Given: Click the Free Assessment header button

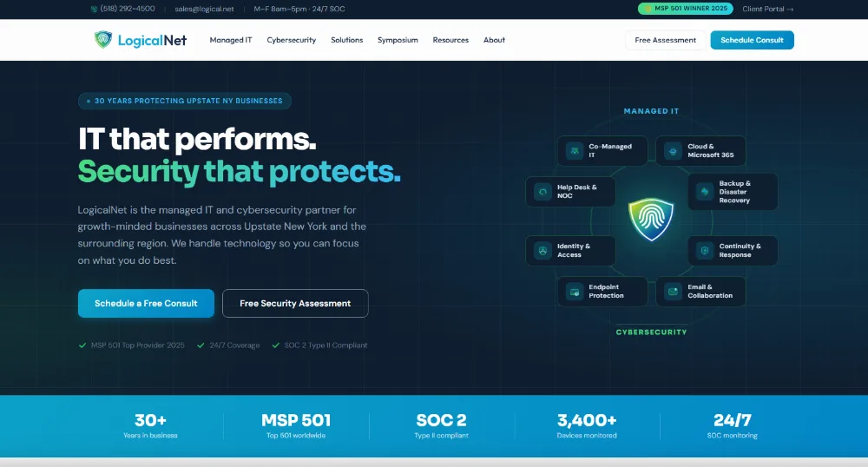Looking at the screenshot, I should 666,40.
